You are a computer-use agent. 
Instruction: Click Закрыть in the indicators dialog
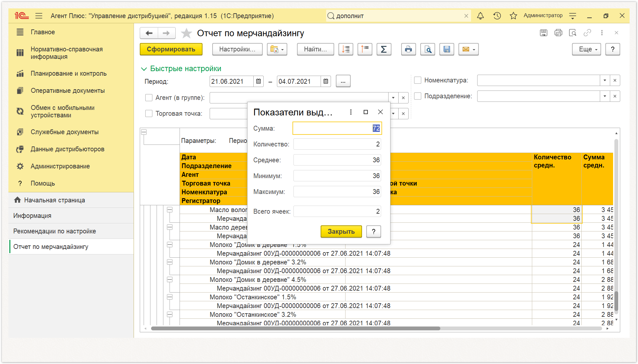[x=341, y=231]
